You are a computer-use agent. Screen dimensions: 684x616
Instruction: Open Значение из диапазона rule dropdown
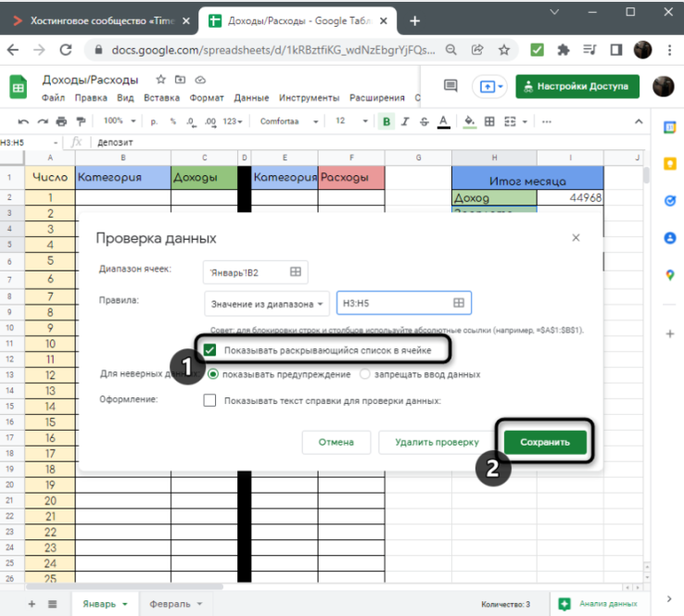pyautogui.click(x=267, y=304)
